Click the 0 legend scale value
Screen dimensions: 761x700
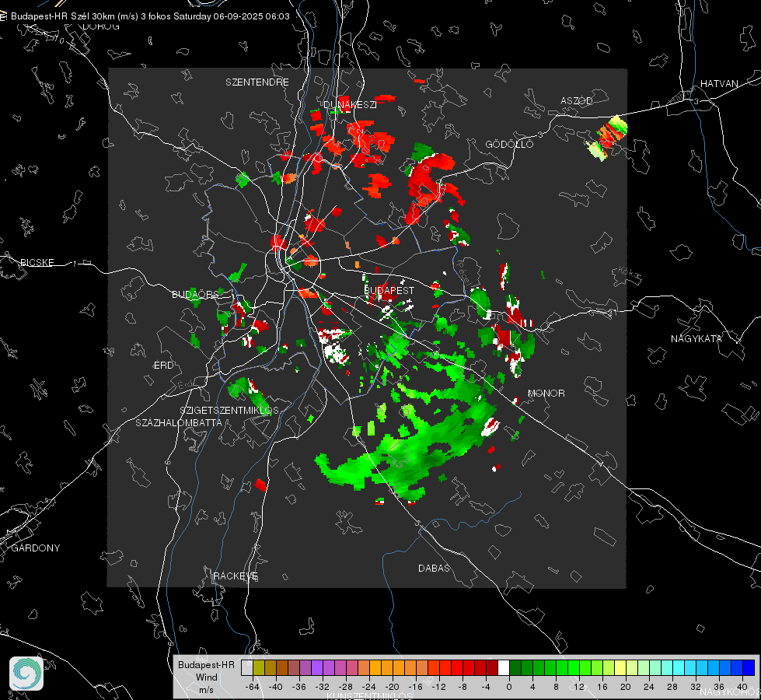click(509, 687)
